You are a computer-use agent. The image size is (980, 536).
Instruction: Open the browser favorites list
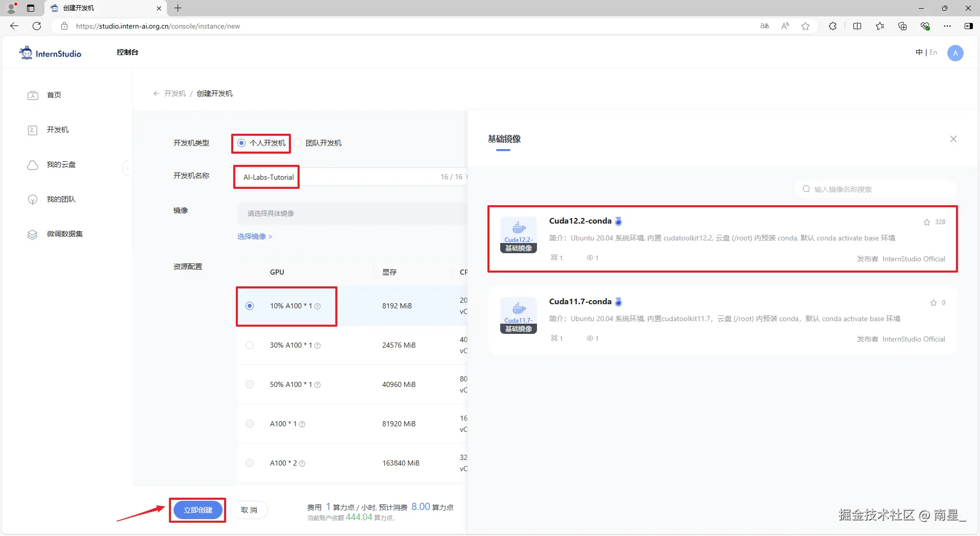(x=880, y=26)
